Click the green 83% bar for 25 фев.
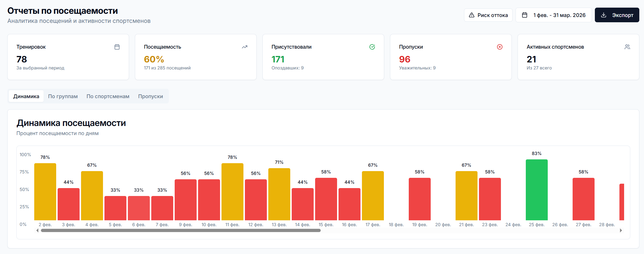This screenshot has height=254, width=644. click(537, 190)
